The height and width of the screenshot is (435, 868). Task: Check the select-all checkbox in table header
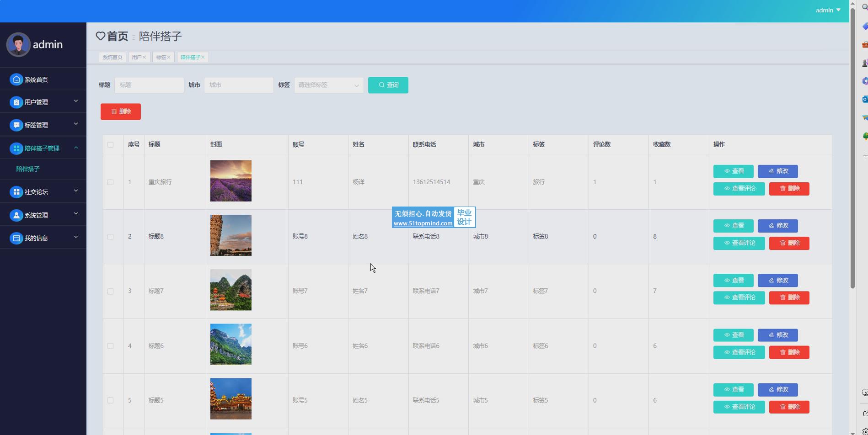(x=110, y=145)
